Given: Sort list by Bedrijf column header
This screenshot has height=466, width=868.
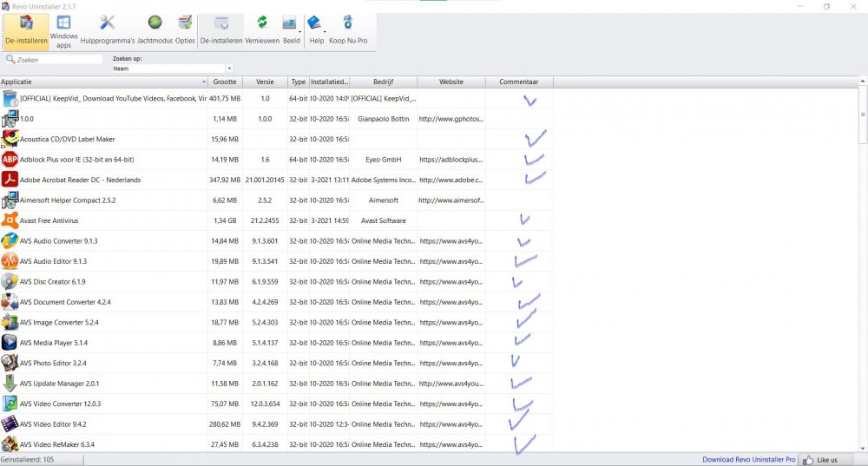Looking at the screenshot, I should click(x=383, y=82).
